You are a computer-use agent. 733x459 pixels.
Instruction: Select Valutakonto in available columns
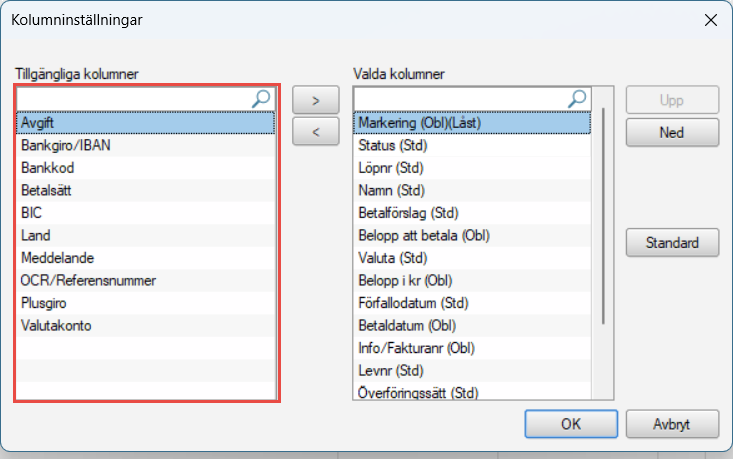pyautogui.click(x=146, y=326)
